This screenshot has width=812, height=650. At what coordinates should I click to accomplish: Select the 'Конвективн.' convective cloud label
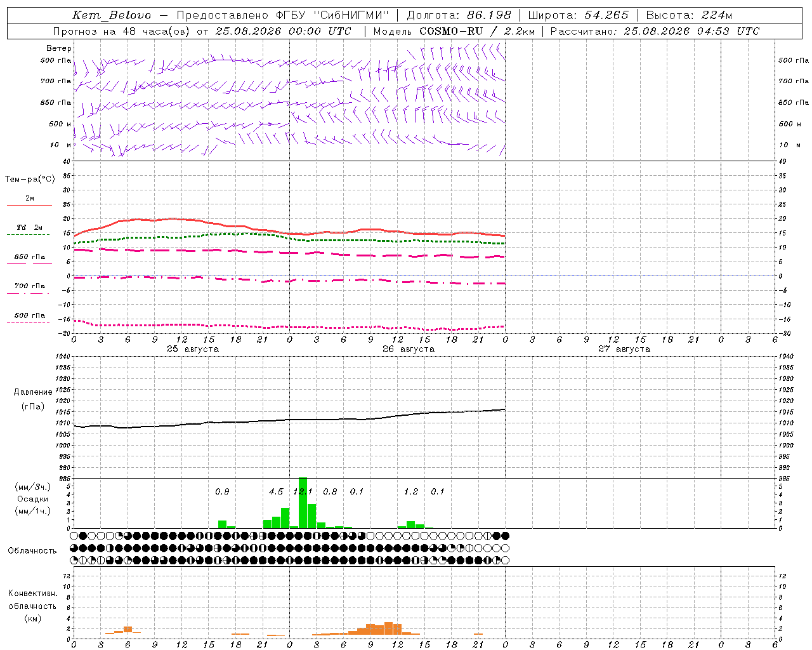point(33,594)
